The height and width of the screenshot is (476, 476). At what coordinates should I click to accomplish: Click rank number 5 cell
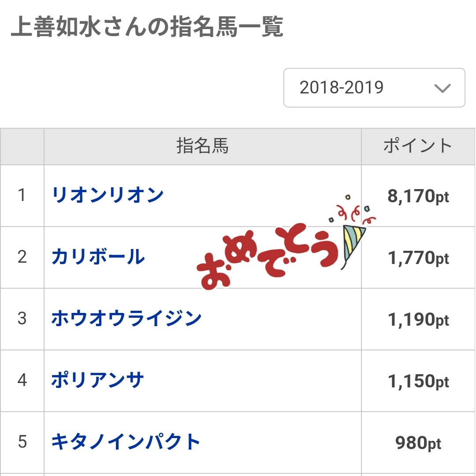pos(22,442)
